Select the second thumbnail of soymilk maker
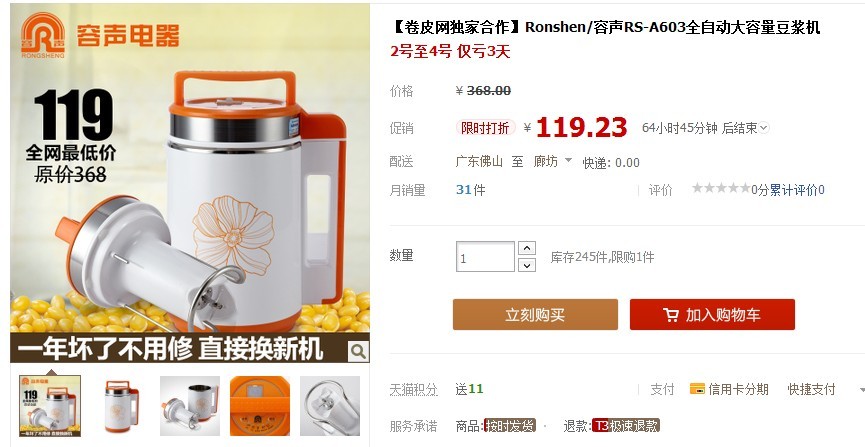The image size is (865, 447). tap(120, 406)
